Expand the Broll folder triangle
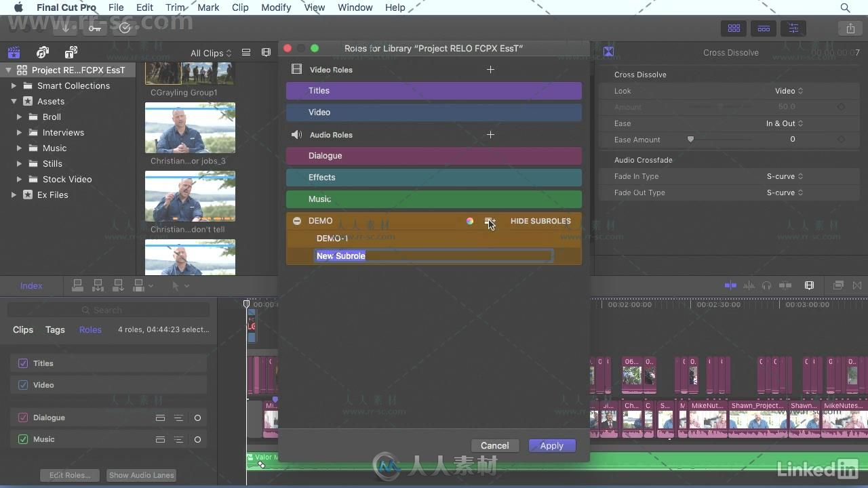The height and width of the screenshot is (488, 868). click(20, 117)
